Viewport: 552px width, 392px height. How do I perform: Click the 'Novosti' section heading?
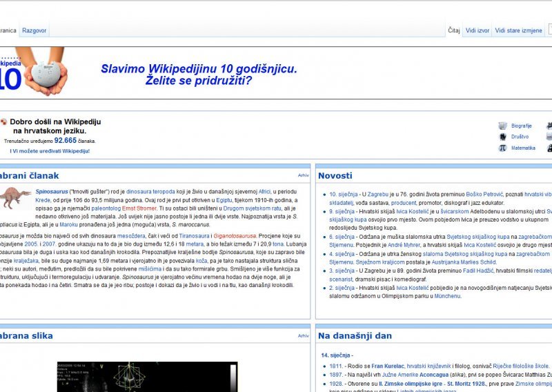click(x=335, y=175)
